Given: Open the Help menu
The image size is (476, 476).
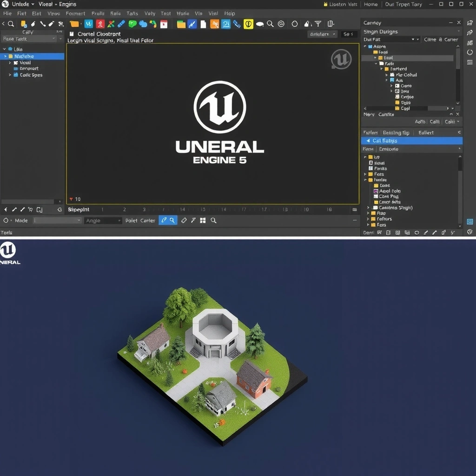Looking at the screenshot, I should coord(229,13).
